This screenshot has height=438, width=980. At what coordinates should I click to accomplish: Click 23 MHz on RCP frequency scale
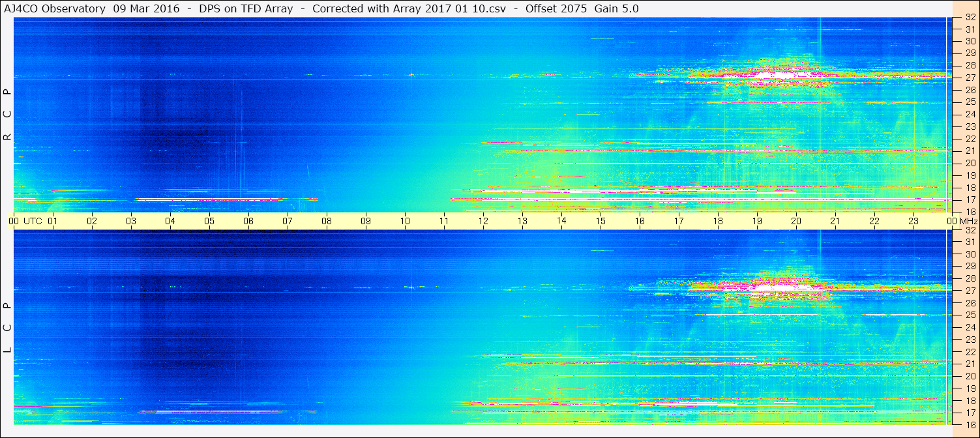click(970, 126)
